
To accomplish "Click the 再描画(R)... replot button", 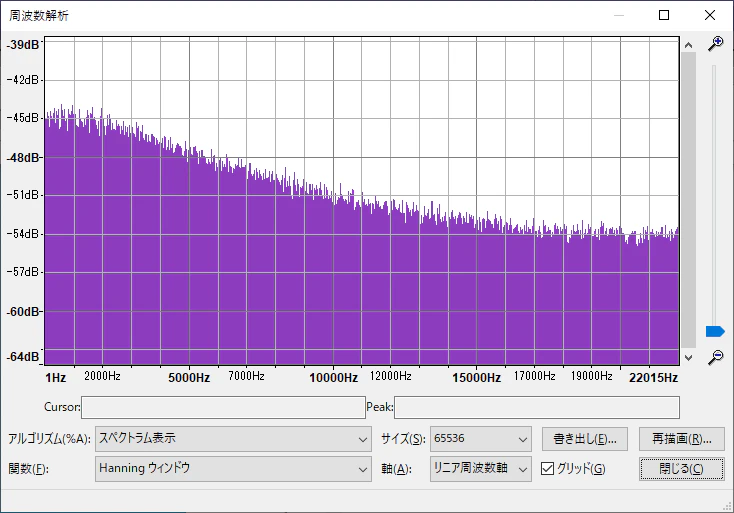I will pyautogui.click(x=682, y=439).
